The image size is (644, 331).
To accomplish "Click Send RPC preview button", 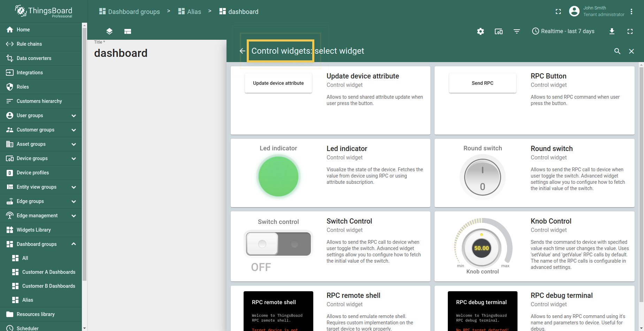I will (483, 83).
